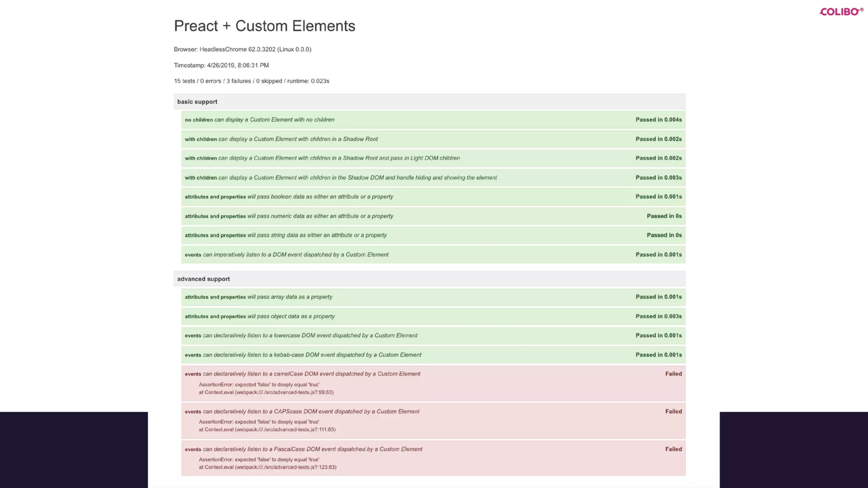Select the no children test row
Screen dimensions: 868x488
tap(433, 120)
